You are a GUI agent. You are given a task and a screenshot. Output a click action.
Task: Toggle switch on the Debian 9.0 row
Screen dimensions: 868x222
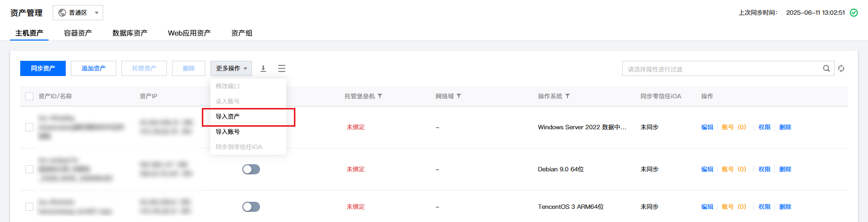(251, 169)
